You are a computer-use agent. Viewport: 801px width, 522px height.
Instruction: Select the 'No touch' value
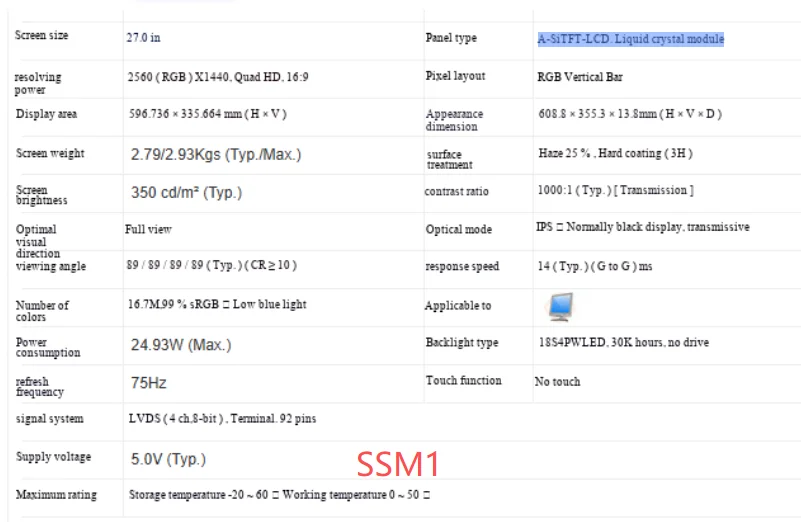pos(557,382)
